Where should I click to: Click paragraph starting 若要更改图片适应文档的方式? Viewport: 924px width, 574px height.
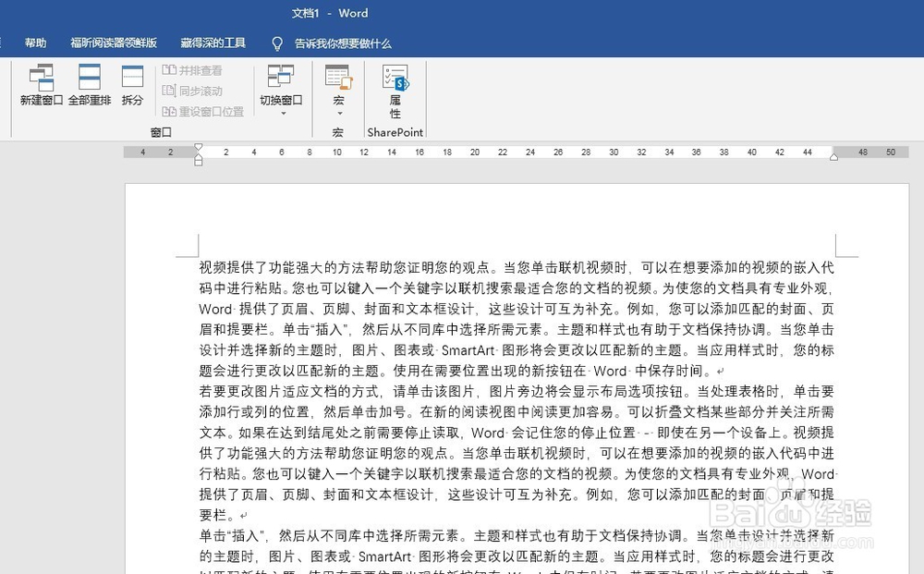(x=517, y=391)
